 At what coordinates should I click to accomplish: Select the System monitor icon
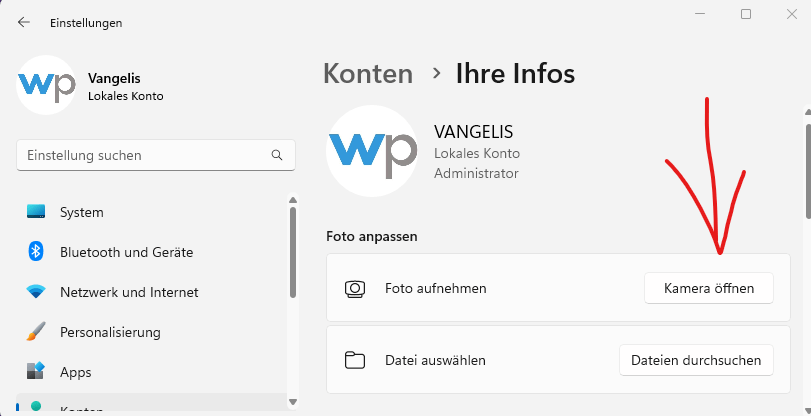pyautogui.click(x=37, y=212)
